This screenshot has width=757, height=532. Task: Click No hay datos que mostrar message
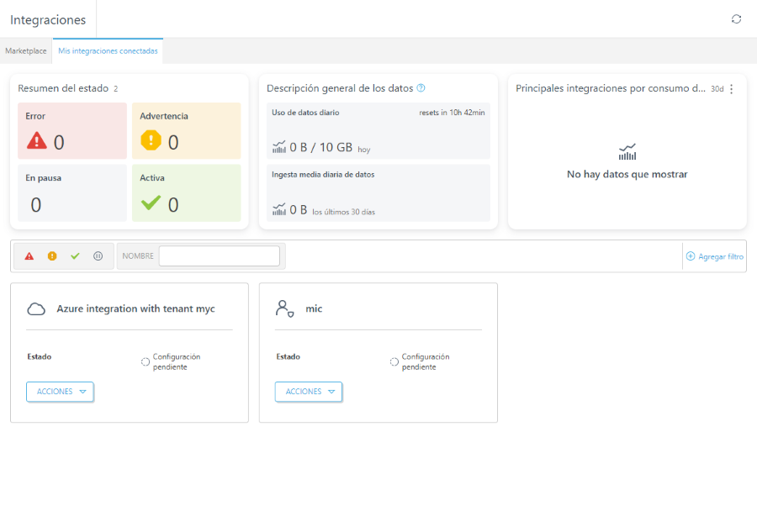[627, 174]
